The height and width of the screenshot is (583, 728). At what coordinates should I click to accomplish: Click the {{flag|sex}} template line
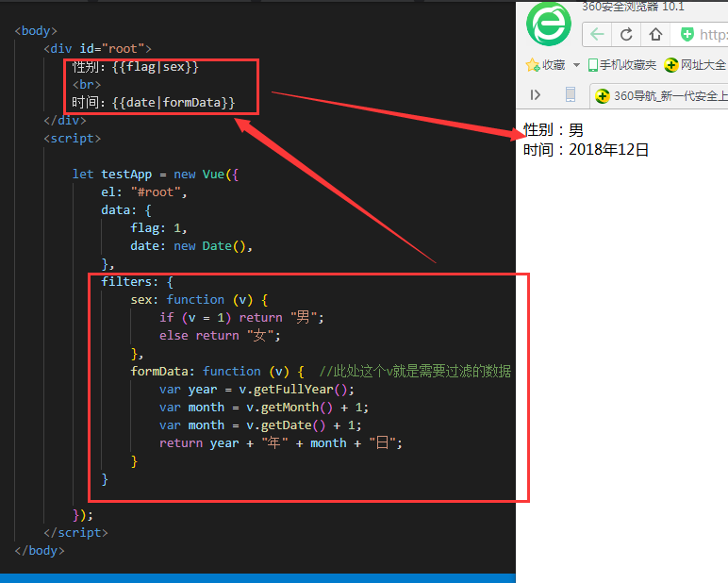click(135, 67)
